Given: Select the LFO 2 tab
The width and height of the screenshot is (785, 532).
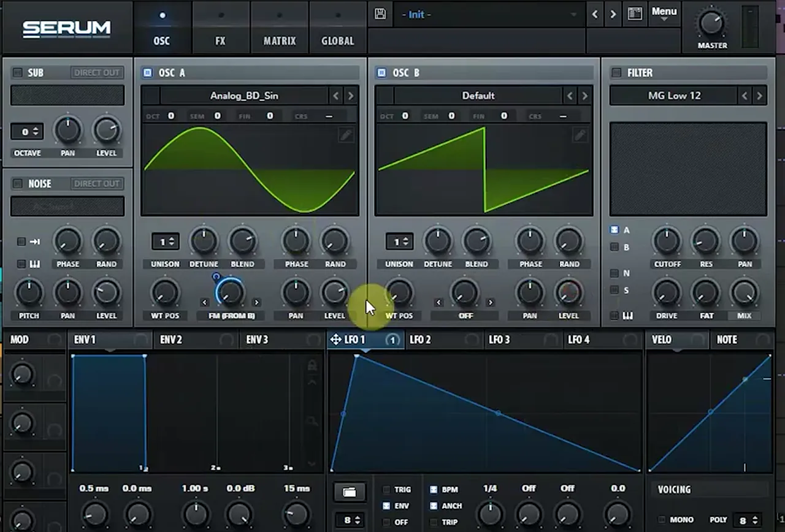Looking at the screenshot, I should 445,340.
